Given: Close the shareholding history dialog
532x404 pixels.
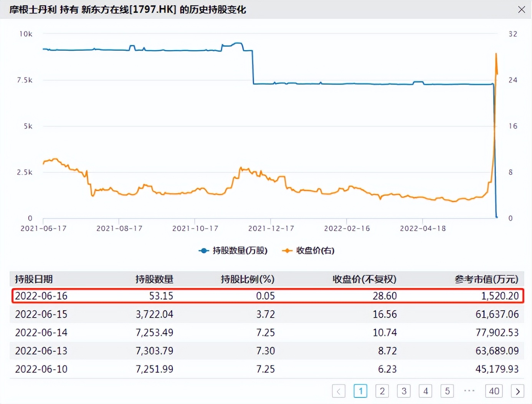Looking at the screenshot, I should 521,10.
